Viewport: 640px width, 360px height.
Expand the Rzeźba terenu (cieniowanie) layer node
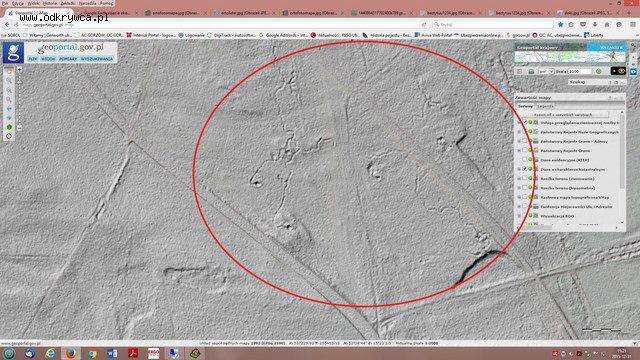[x=519, y=178]
